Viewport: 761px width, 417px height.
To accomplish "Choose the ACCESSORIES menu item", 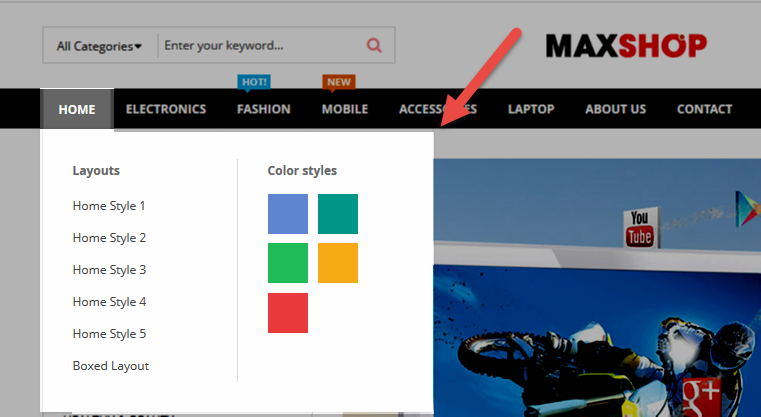I will pos(438,109).
